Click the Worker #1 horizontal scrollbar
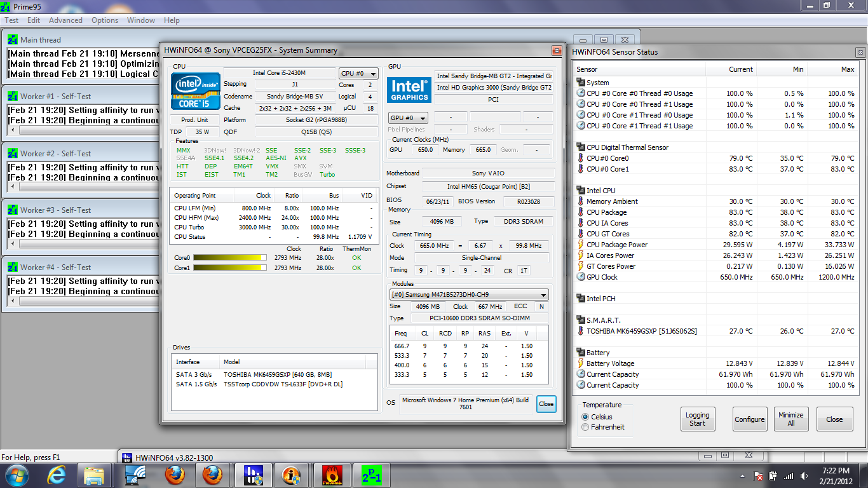Viewport: 868px width, 488px height. click(83, 130)
